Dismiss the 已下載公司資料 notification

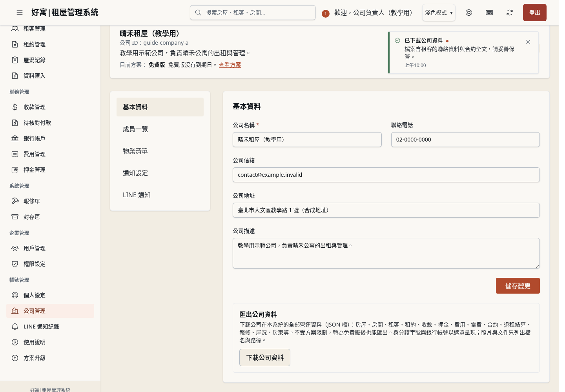[528, 42]
